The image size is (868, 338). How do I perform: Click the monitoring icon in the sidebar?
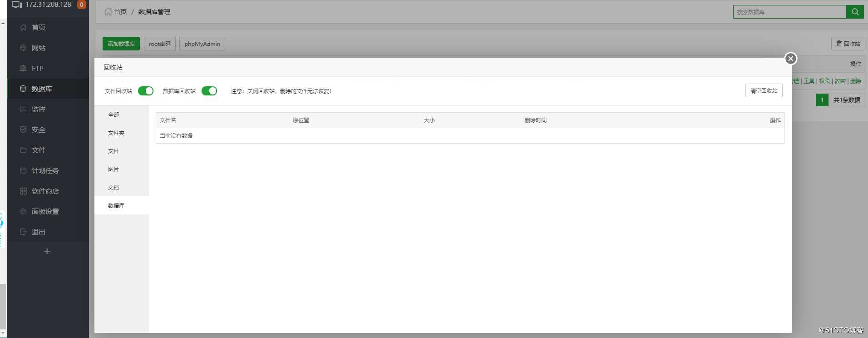coord(23,109)
